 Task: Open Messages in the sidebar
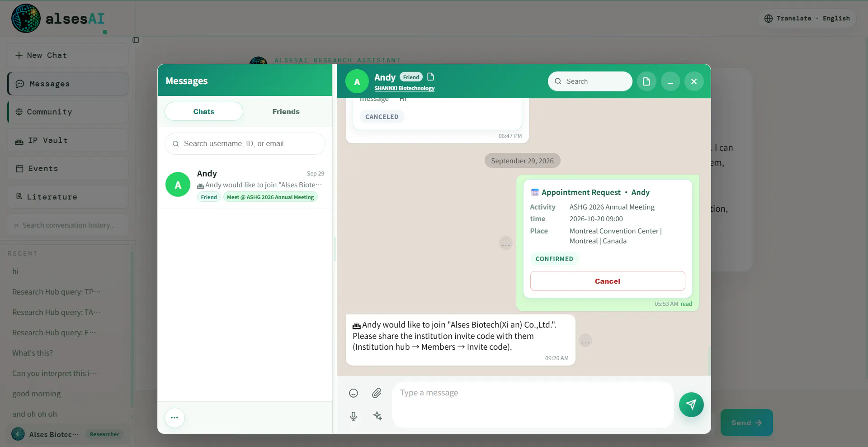point(68,84)
